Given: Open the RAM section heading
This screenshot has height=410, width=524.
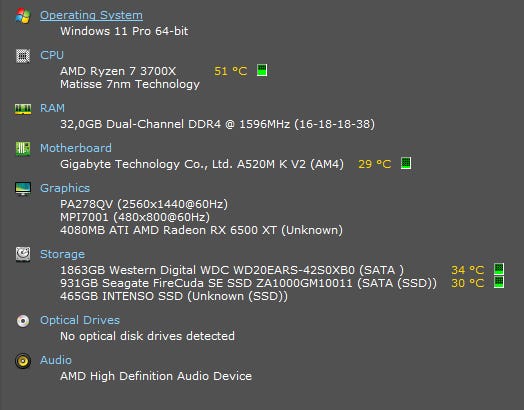Looking at the screenshot, I should [x=52, y=108].
